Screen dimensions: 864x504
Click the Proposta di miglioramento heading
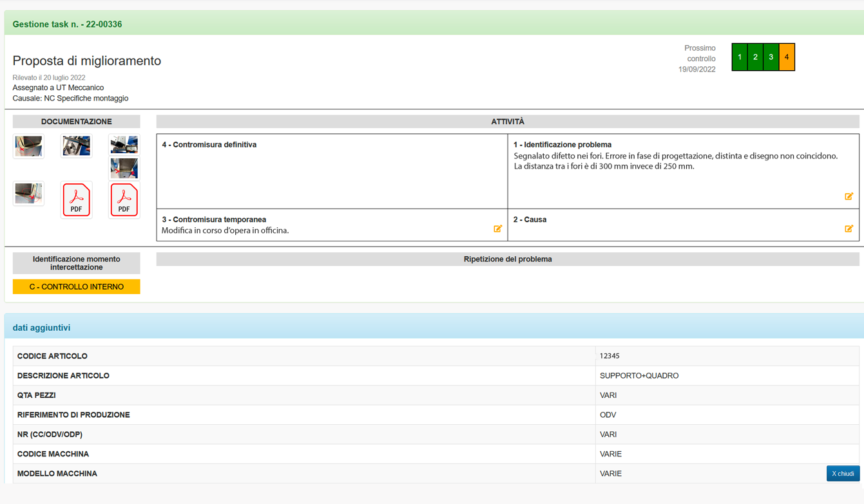click(x=87, y=61)
